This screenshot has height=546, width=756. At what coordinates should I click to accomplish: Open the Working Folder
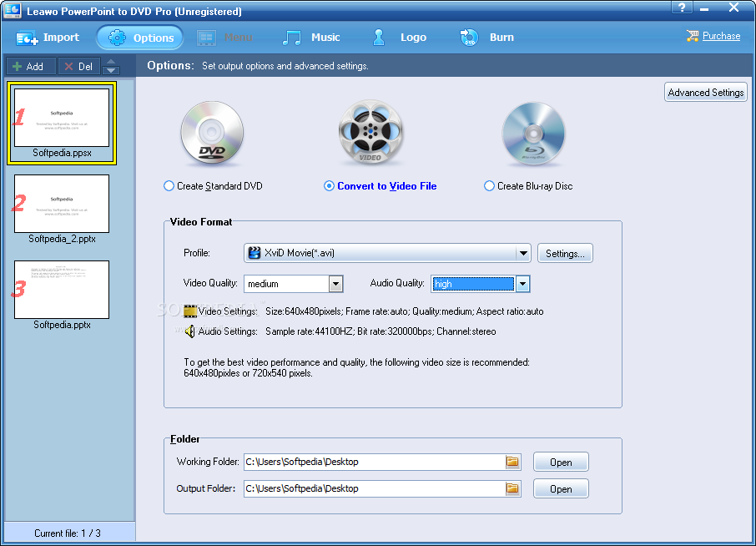click(x=561, y=462)
